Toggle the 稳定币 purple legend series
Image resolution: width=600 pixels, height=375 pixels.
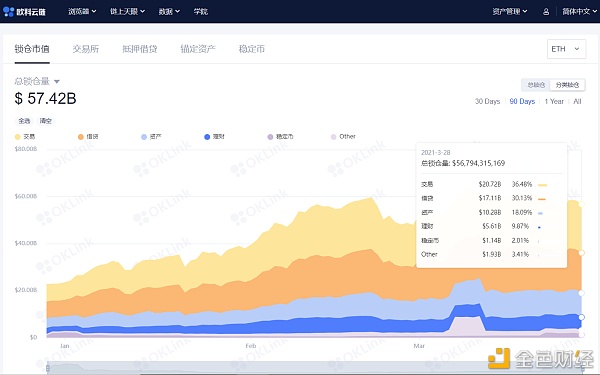click(280, 137)
